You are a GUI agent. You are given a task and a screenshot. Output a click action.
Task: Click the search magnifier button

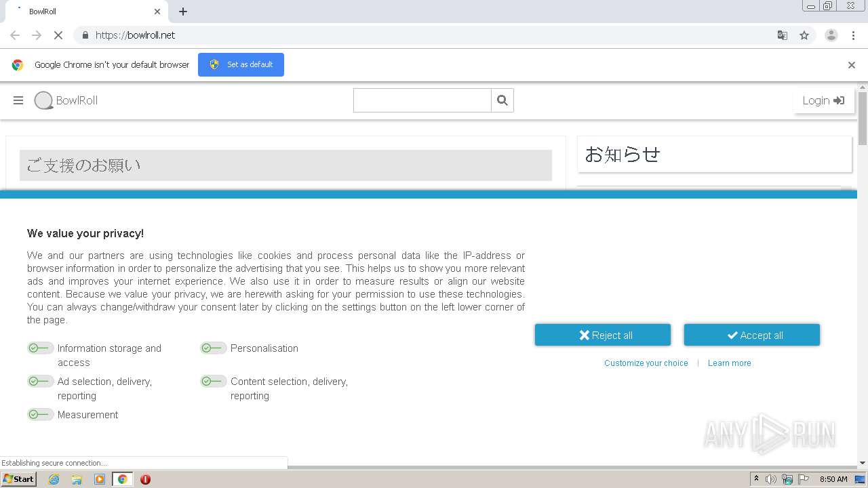click(502, 100)
